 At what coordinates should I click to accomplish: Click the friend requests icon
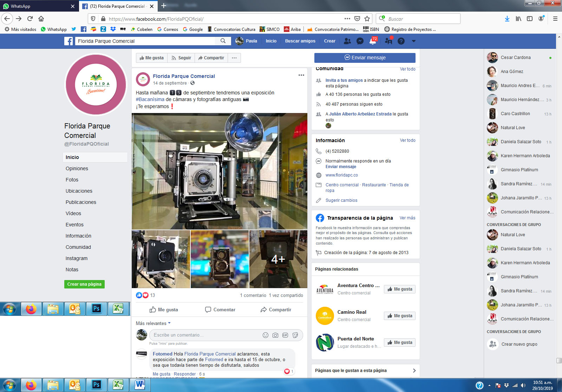(347, 41)
